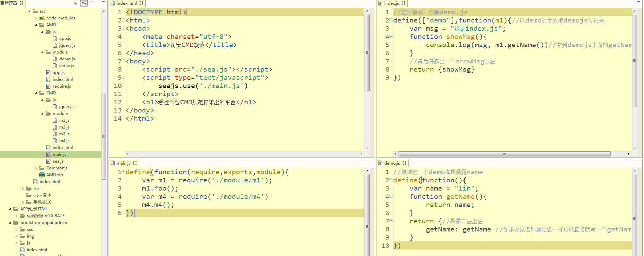Expand the 优信投服 V0.5 BATE folder
644x256 pixels.
point(16,216)
